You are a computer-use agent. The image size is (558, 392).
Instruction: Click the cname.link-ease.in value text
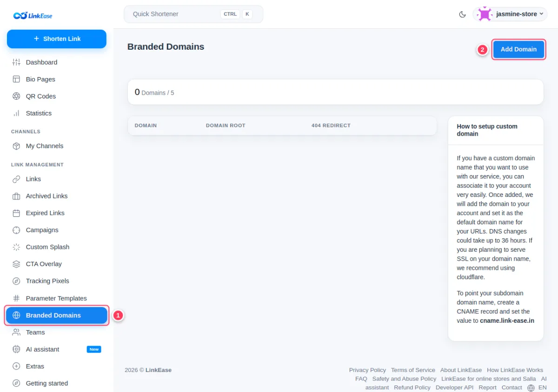507,320
